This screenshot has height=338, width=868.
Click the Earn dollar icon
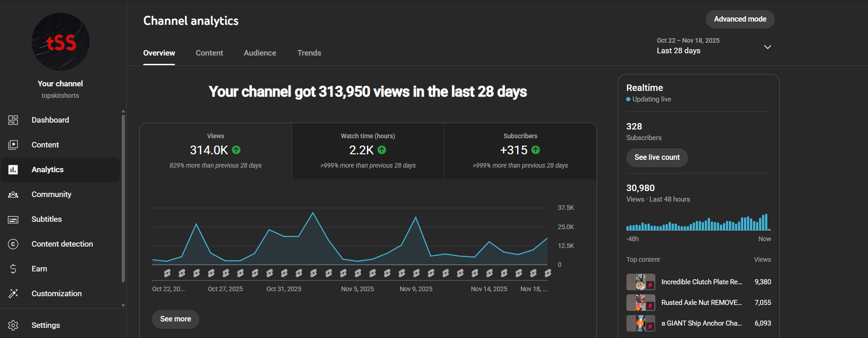point(13,269)
